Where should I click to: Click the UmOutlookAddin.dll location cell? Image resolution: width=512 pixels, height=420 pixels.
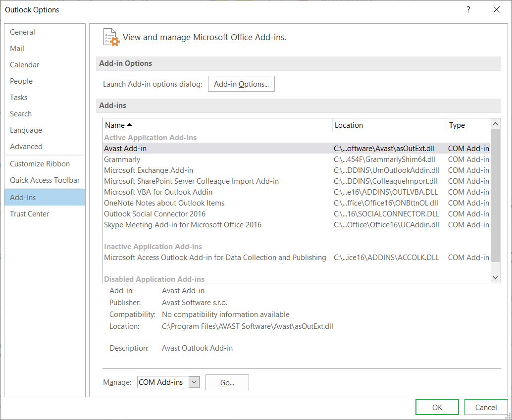coord(387,170)
